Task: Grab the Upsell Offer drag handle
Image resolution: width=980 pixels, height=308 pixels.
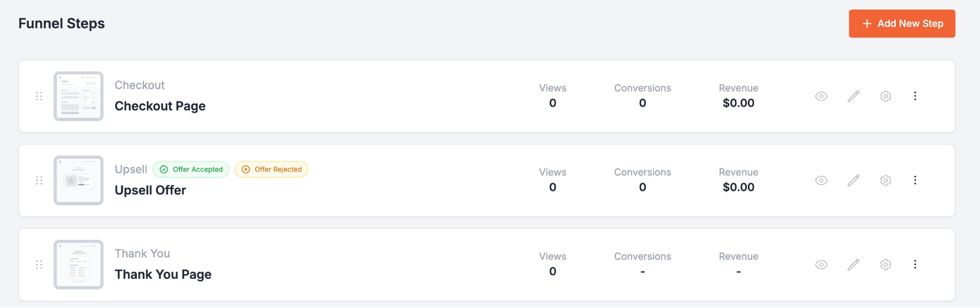Action: tap(39, 181)
